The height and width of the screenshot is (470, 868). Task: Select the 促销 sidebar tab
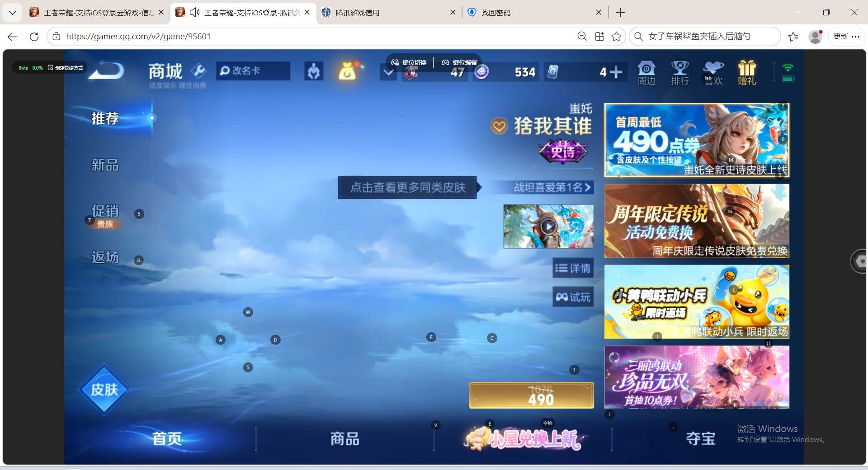point(105,211)
